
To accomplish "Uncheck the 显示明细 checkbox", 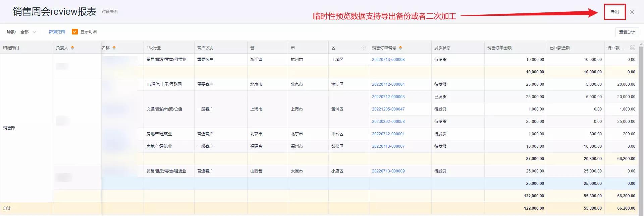I will pyautogui.click(x=75, y=31).
